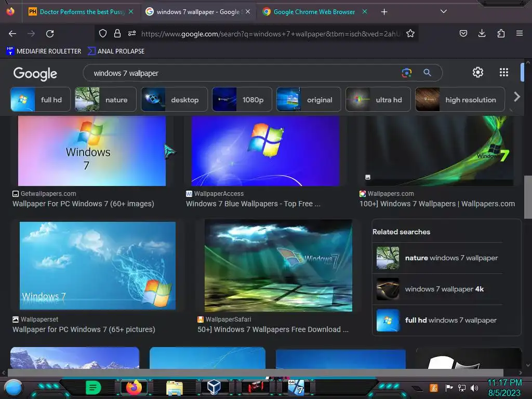Viewport: 532px width, 399px height.
Task: Search by image with Google Lens
Action: coord(406,73)
